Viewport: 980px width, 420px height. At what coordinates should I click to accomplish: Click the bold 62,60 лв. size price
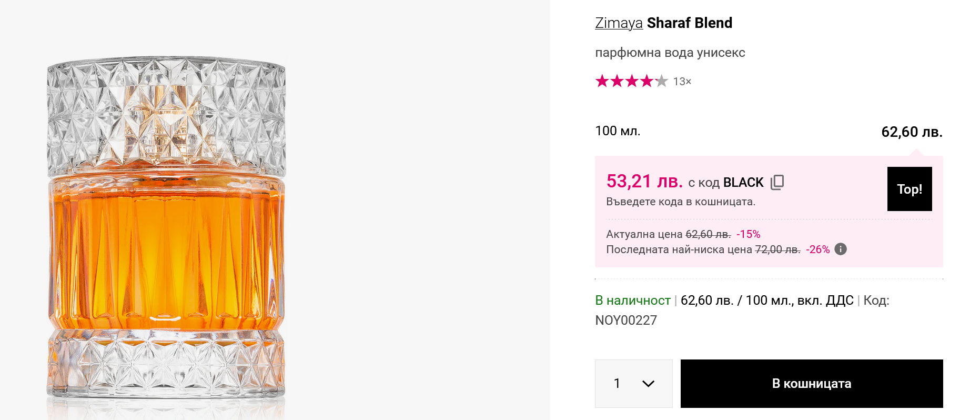911,132
